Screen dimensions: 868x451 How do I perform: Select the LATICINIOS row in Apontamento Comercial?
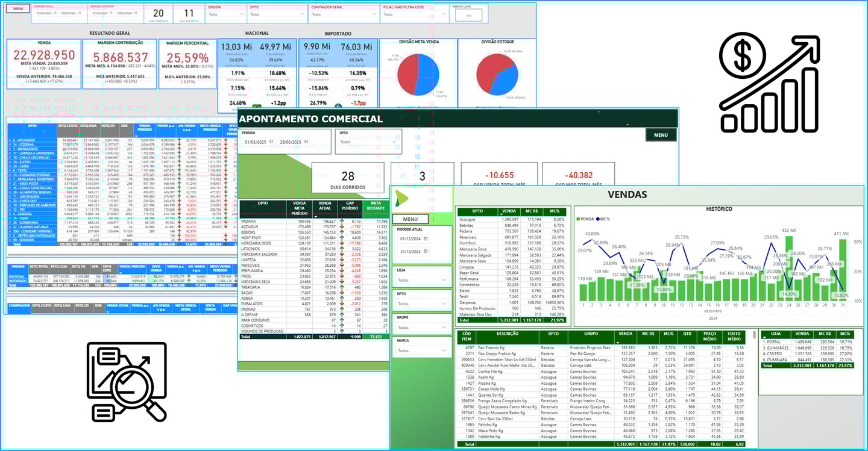click(x=313, y=249)
